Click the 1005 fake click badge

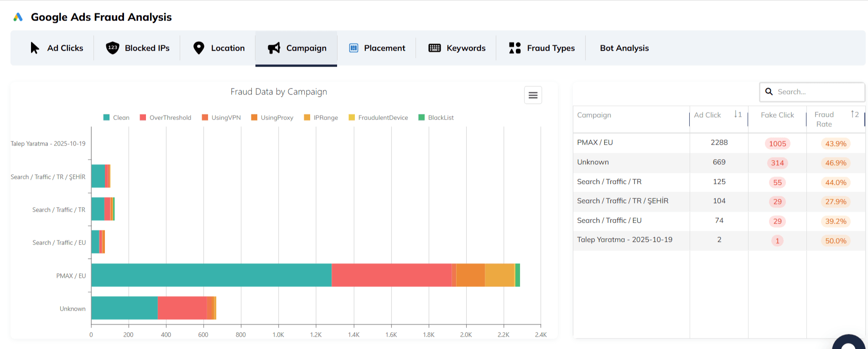(777, 144)
